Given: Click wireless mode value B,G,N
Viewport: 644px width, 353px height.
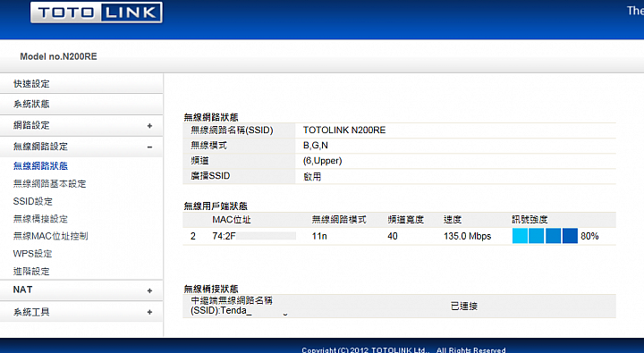Looking at the screenshot, I should coord(316,146).
